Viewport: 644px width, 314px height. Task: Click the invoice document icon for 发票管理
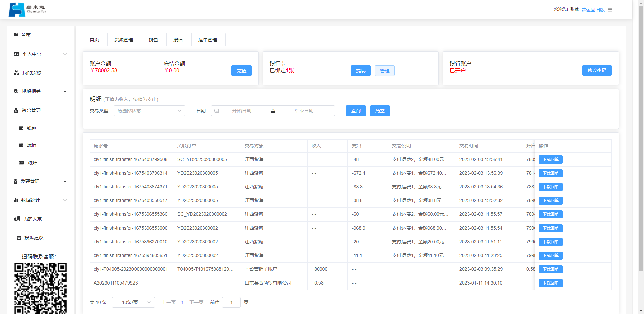(15, 181)
